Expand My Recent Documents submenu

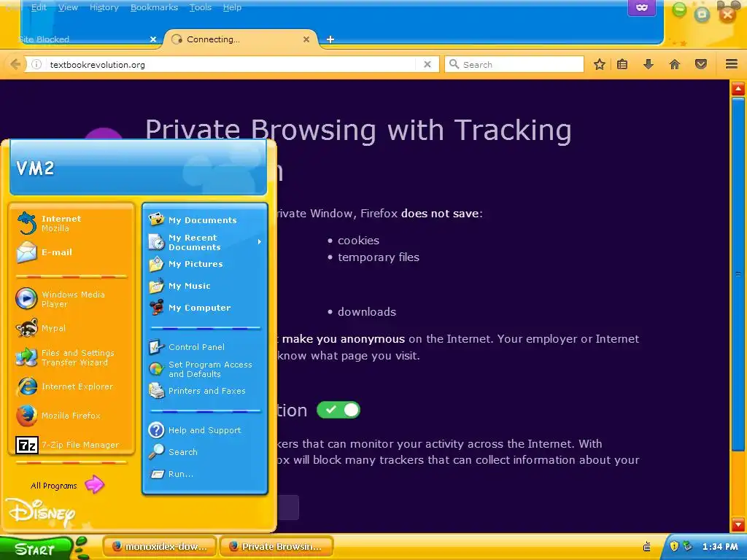[205, 242]
